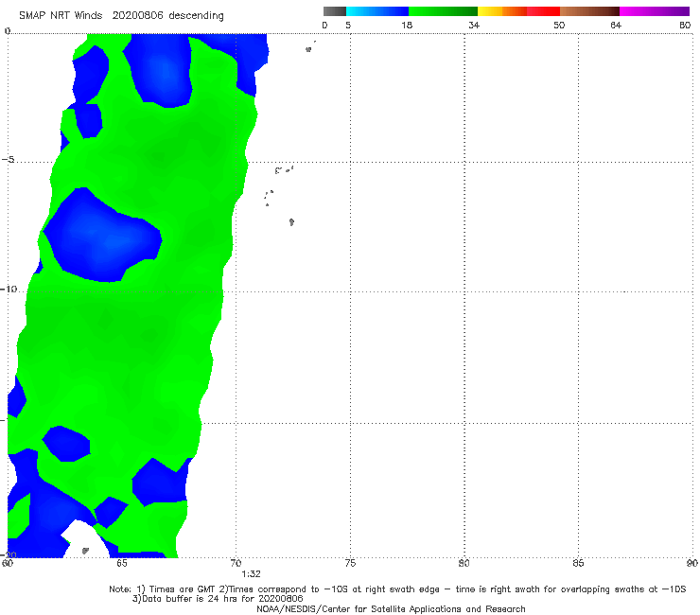Click color scale label '50'
Screen dimensions: 700x615
559,26
